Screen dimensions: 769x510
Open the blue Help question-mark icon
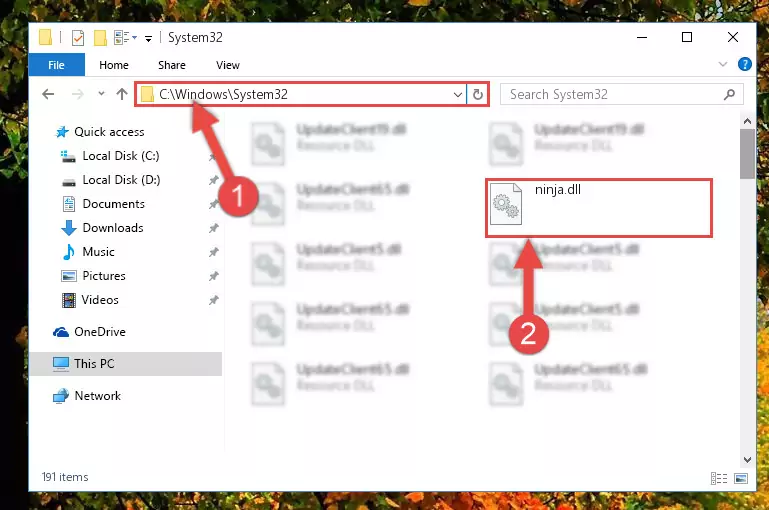click(744, 64)
